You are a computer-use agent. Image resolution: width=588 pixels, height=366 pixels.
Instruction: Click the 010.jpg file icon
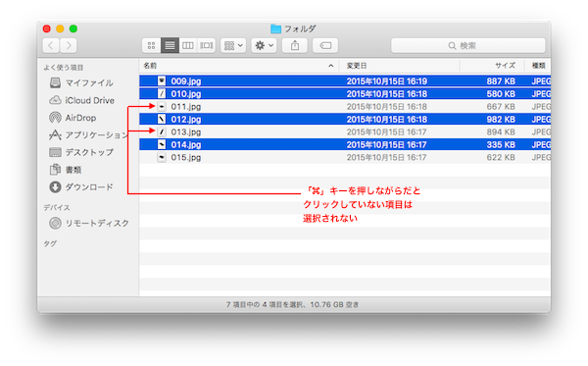162,94
